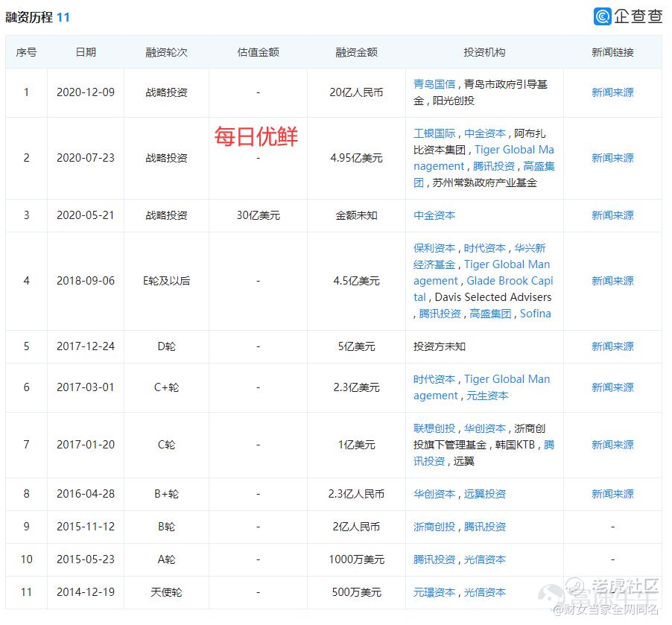Click 华创资本 in the C轮 row
The width and height of the screenshot is (672, 625).
[485, 428]
